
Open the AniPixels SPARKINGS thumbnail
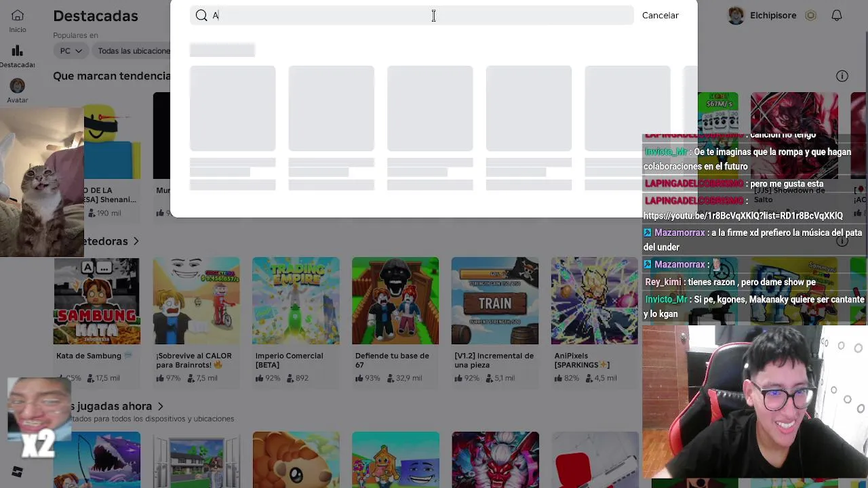click(x=594, y=301)
